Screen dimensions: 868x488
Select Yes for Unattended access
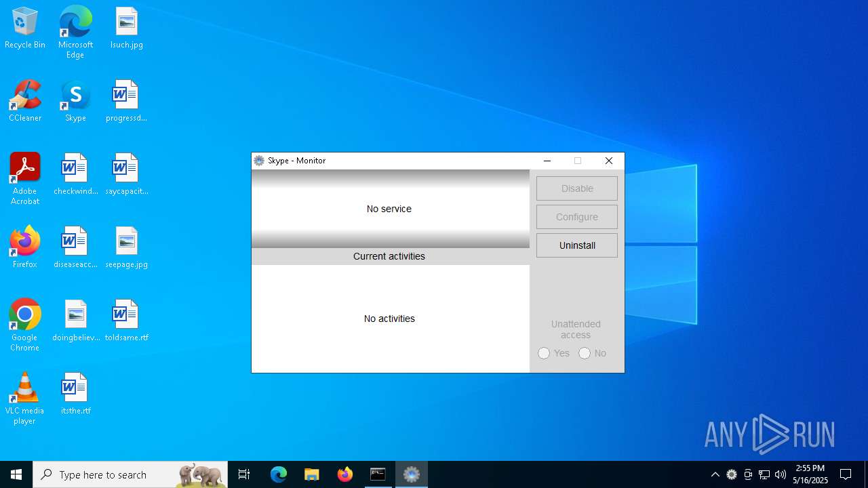point(544,353)
